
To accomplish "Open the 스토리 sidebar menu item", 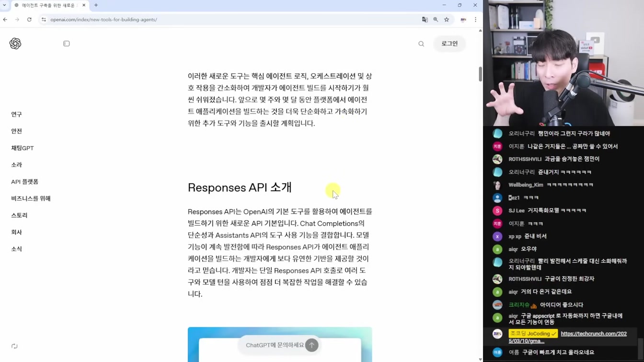I will coord(19,215).
